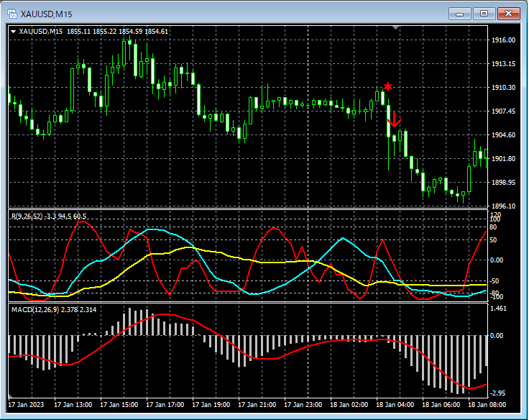Click the gray chart shift triangle marker

395,27
